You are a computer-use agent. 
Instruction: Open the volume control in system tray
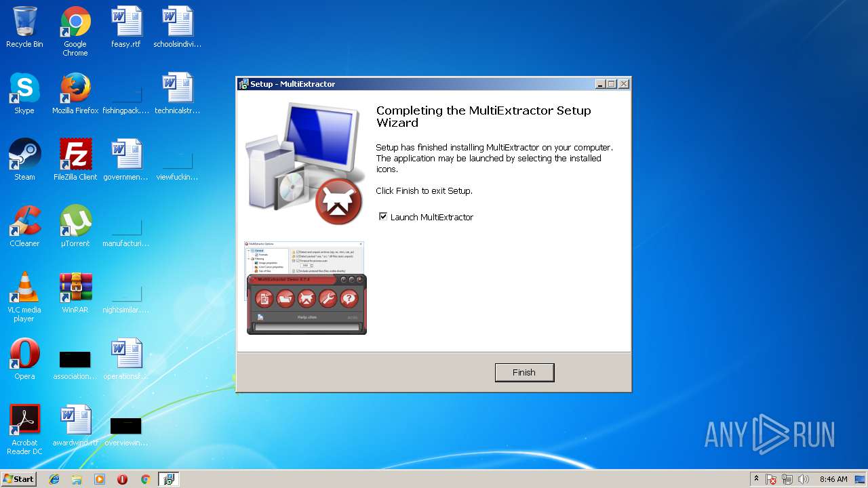804,479
